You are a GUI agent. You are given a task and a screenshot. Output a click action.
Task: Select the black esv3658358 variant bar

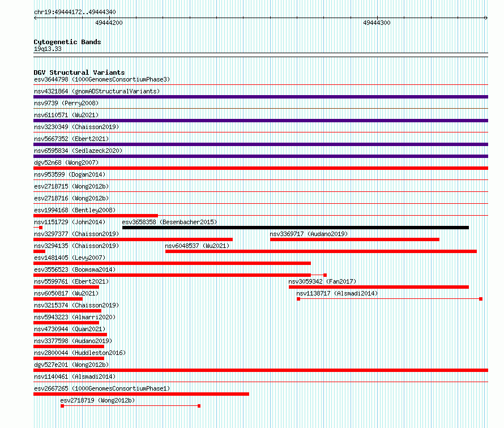296,228
